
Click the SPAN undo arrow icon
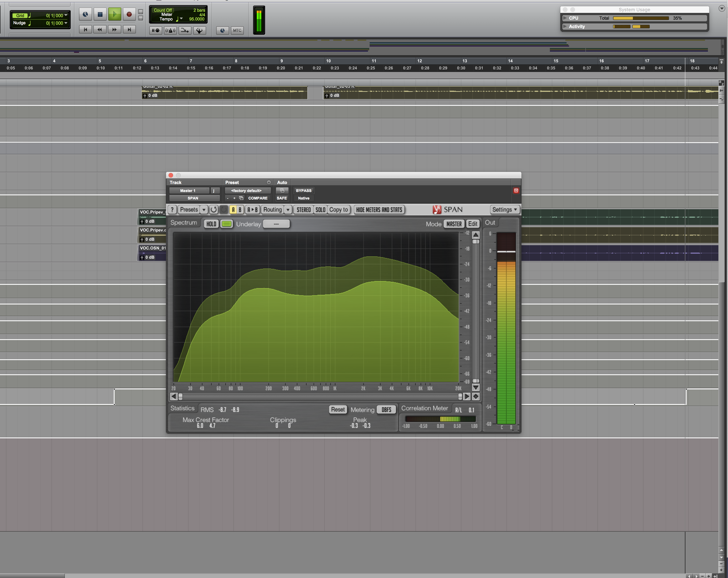[x=213, y=210]
